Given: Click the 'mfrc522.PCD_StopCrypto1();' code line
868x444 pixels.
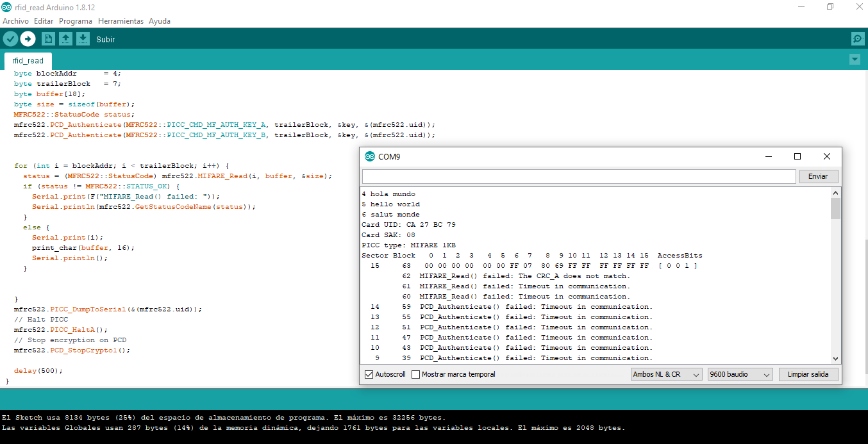Looking at the screenshot, I should point(72,350).
